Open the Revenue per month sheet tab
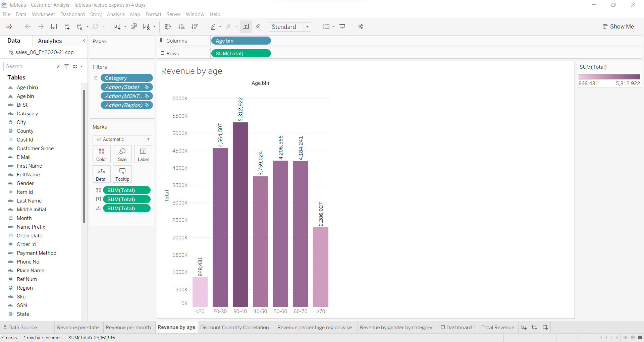644x342 pixels. click(128, 328)
